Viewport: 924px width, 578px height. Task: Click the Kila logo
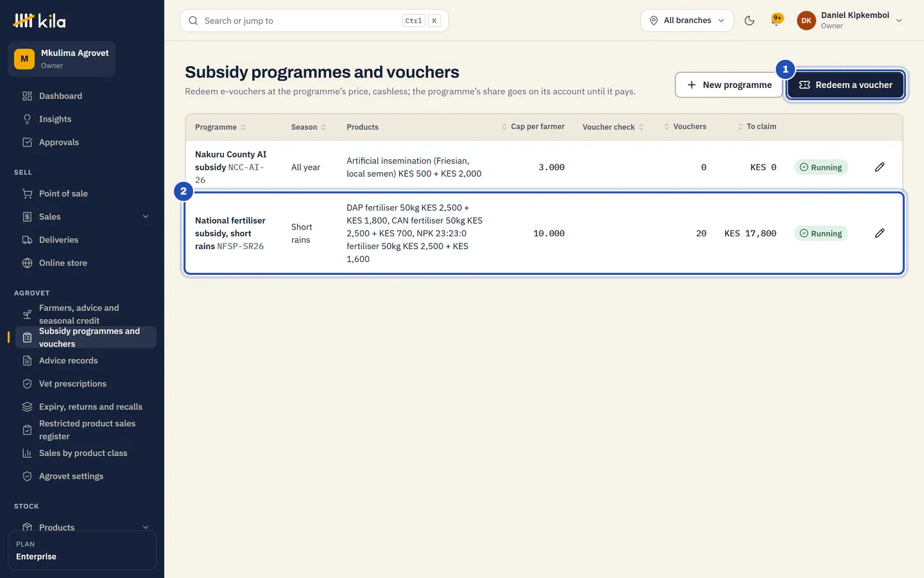tap(39, 21)
